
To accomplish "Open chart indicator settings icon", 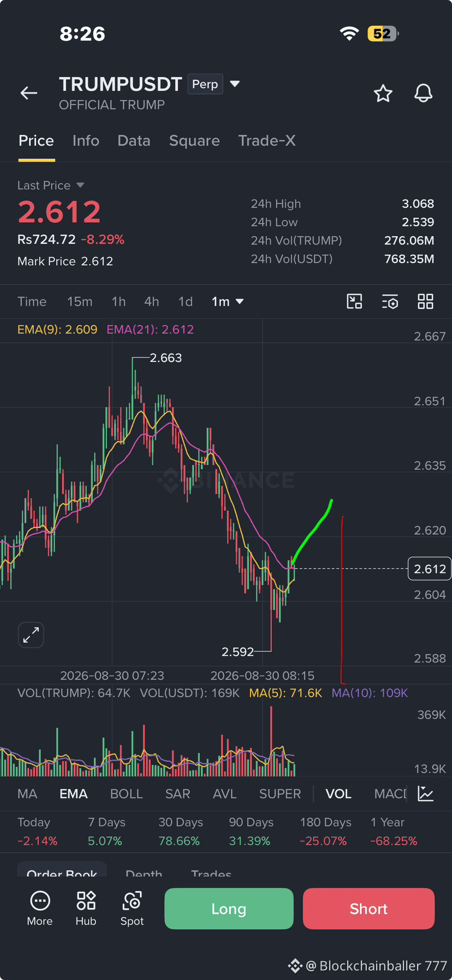I will [390, 301].
